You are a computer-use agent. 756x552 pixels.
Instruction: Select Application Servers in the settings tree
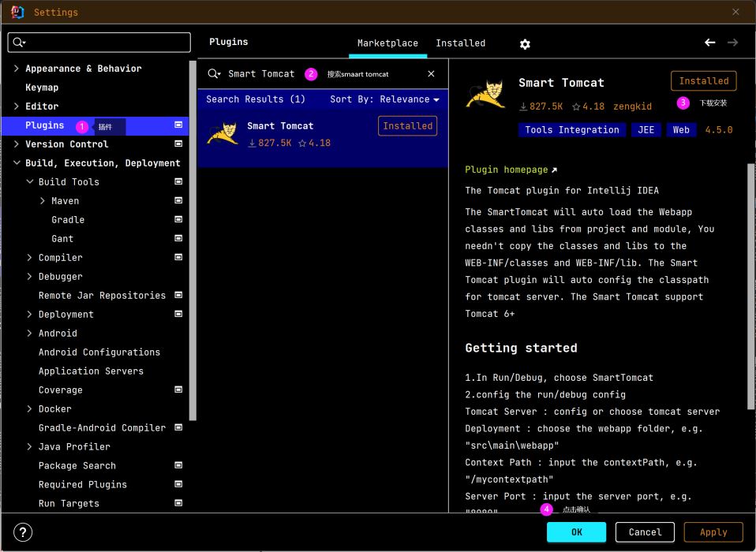coord(91,371)
